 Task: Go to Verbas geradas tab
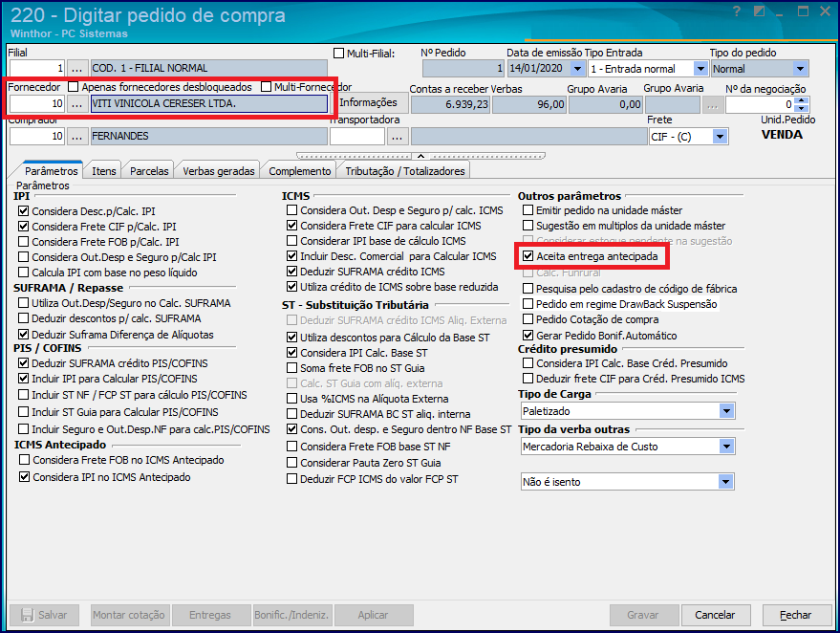[x=219, y=171]
